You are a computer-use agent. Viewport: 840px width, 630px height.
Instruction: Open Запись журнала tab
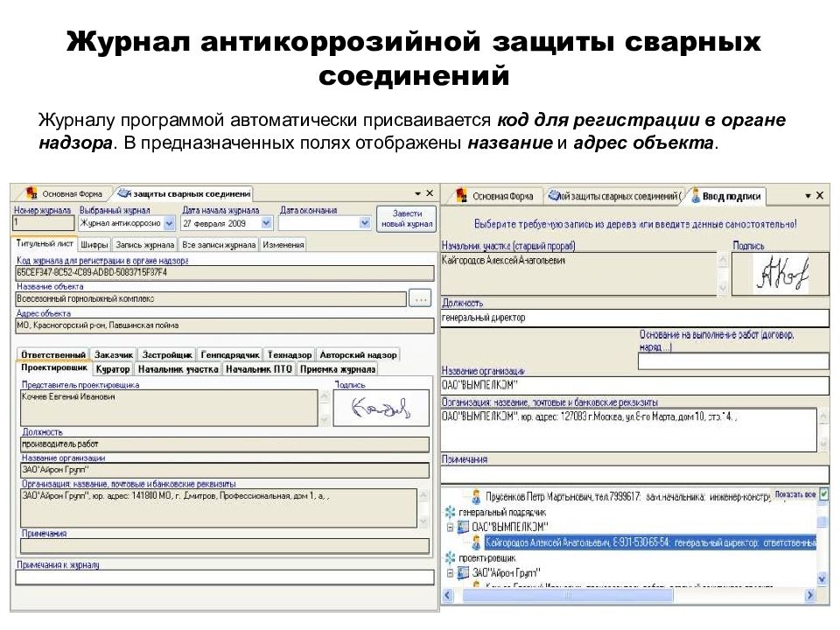click(x=144, y=245)
